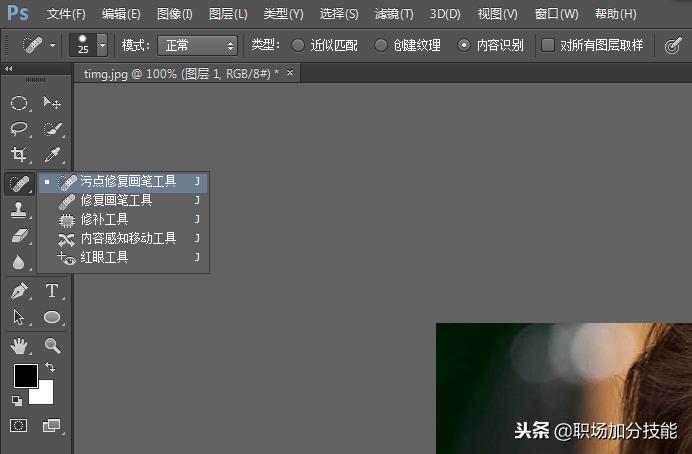
Task: Select the Hand tool
Action: [19, 346]
